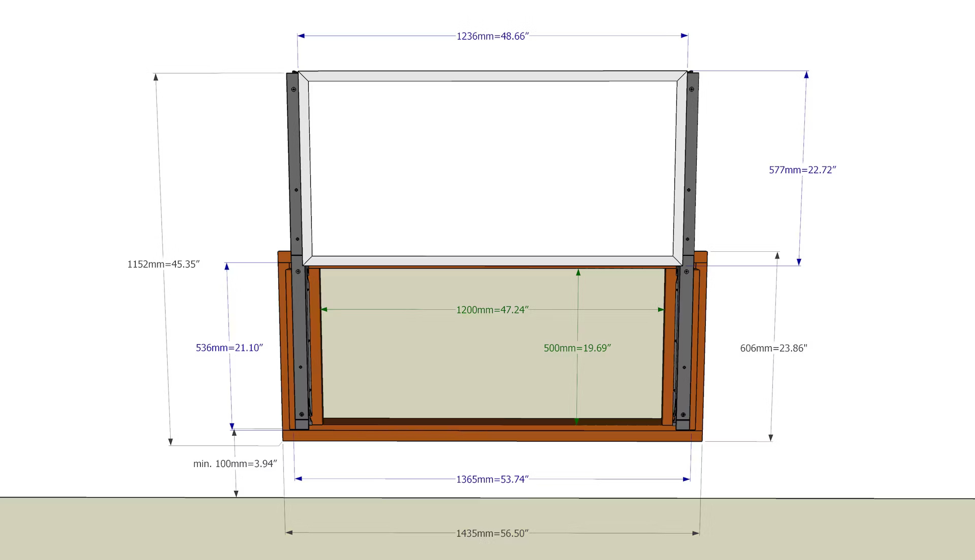This screenshot has width=975, height=560.
Task: Select the 577mm=22.72" dimension text
Action: [x=802, y=170]
